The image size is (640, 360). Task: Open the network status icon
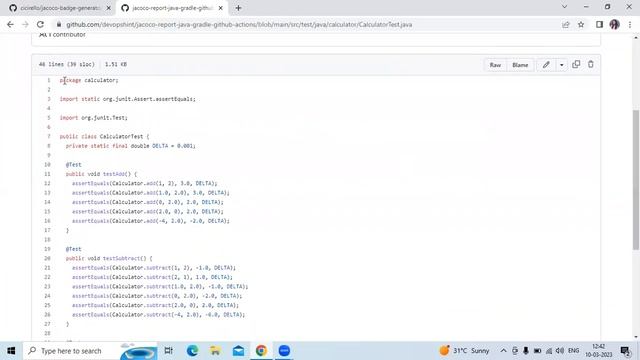(549, 351)
